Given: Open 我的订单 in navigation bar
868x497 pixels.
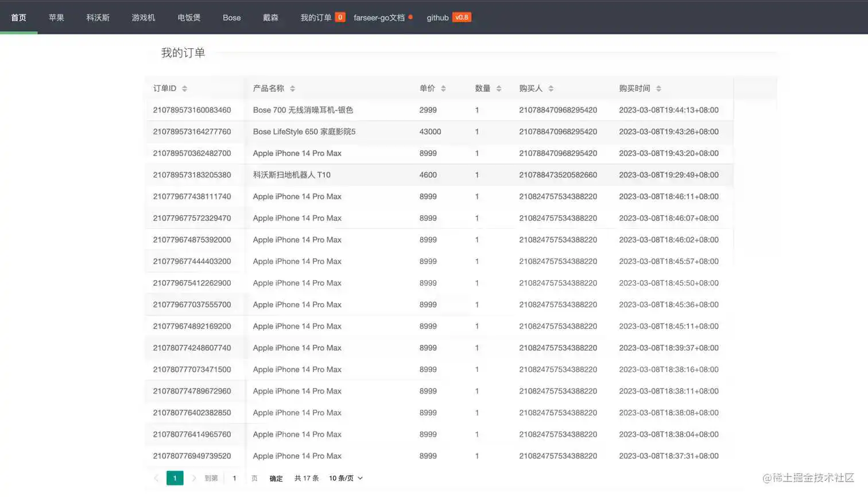Looking at the screenshot, I should click(316, 17).
